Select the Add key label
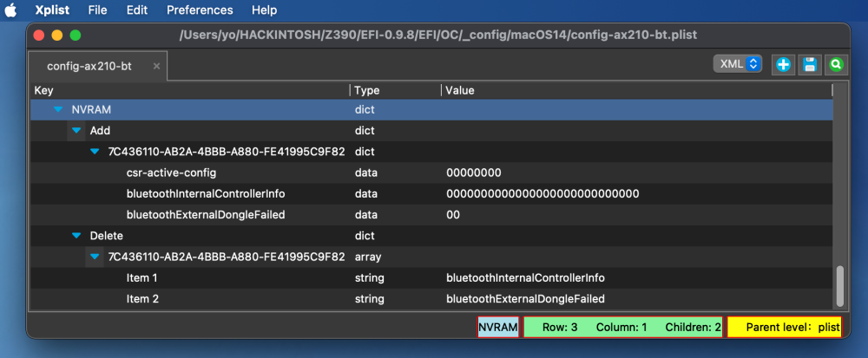The height and width of the screenshot is (358, 868). (100, 131)
